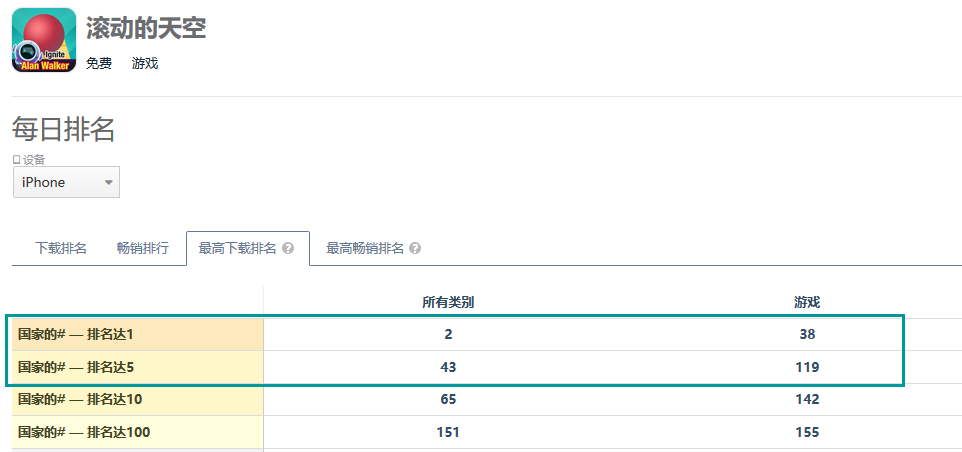Click the help icon beside 最高畅销排名
Viewport: 962px width, 452px height.
click(x=415, y=248)
